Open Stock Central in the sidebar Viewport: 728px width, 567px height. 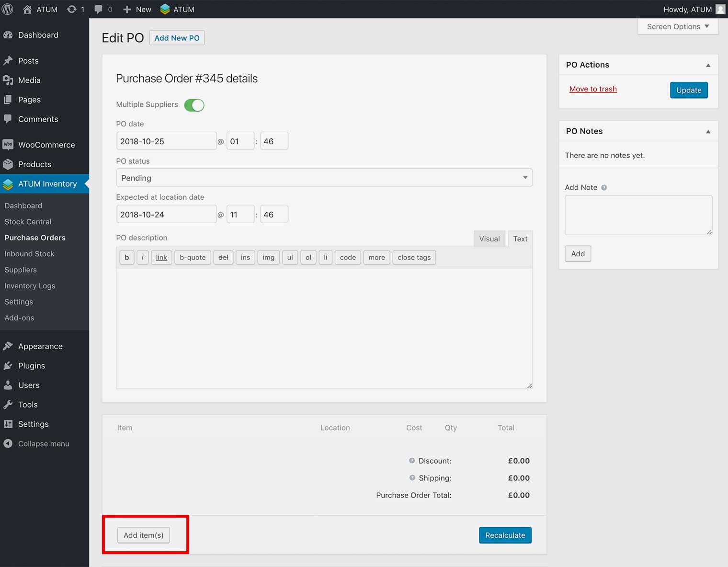[28, 222]
